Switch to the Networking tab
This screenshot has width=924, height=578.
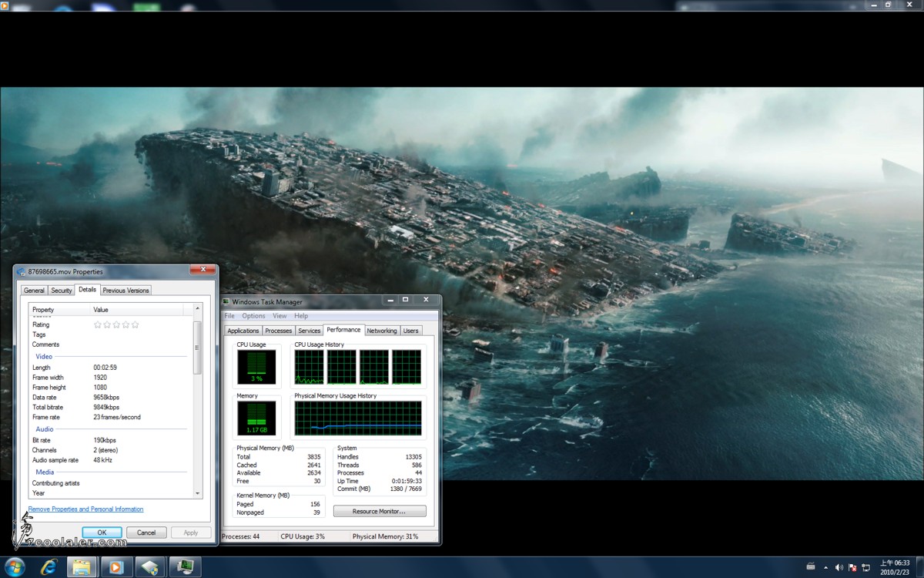pyautogui.click(x=382, y=331)
